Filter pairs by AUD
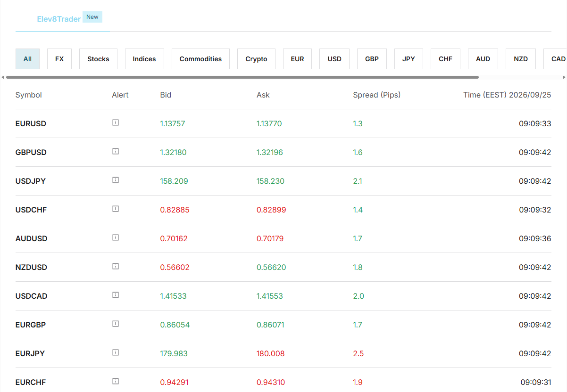Viewport: 567px width, 392px height. [x=483, y=59]
